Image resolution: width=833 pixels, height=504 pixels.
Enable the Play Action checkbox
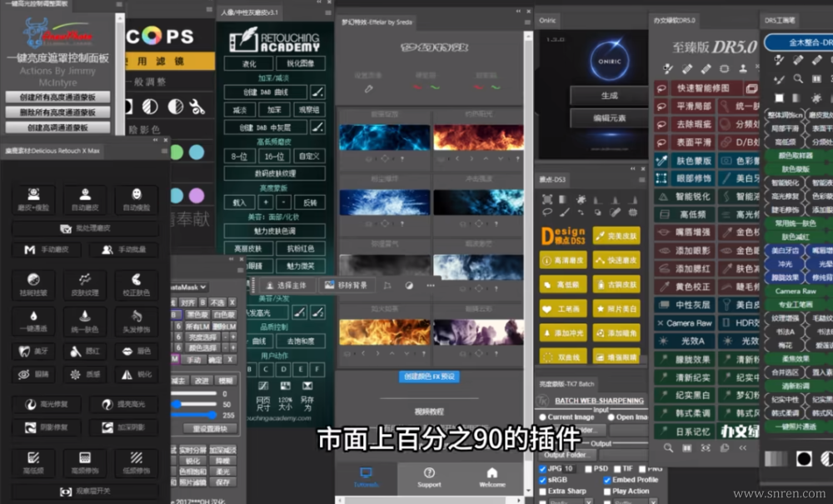[x=606, y=492]
